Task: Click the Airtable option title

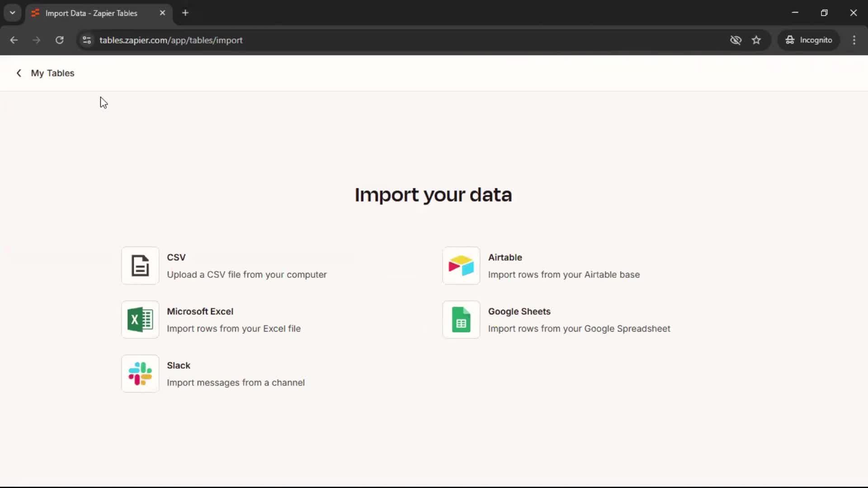Action: pyautogui.click(x=505, y=258)
